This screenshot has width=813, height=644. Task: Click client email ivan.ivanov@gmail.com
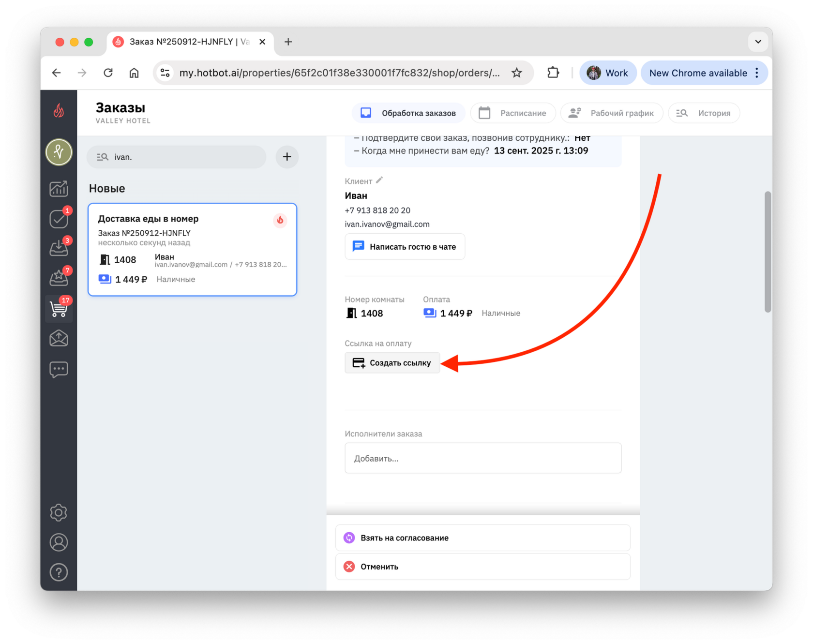[387, 224]
